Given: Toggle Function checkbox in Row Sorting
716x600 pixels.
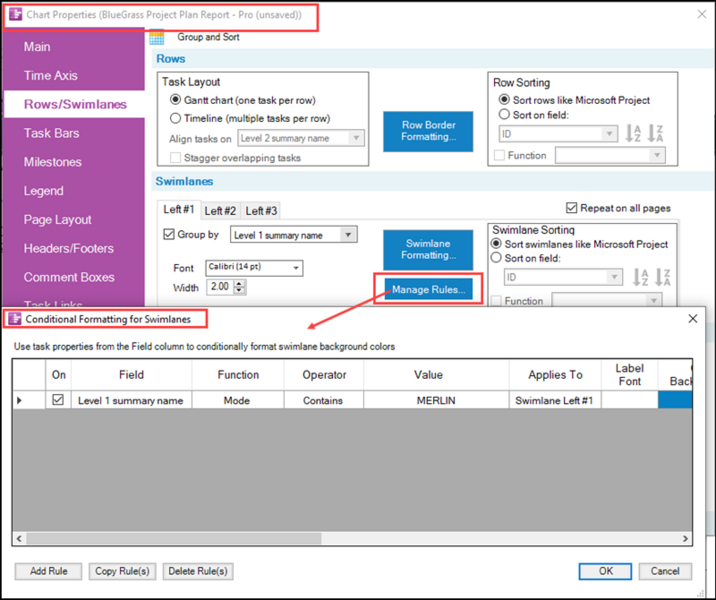Looking at the screenshot, I should 500,156.
